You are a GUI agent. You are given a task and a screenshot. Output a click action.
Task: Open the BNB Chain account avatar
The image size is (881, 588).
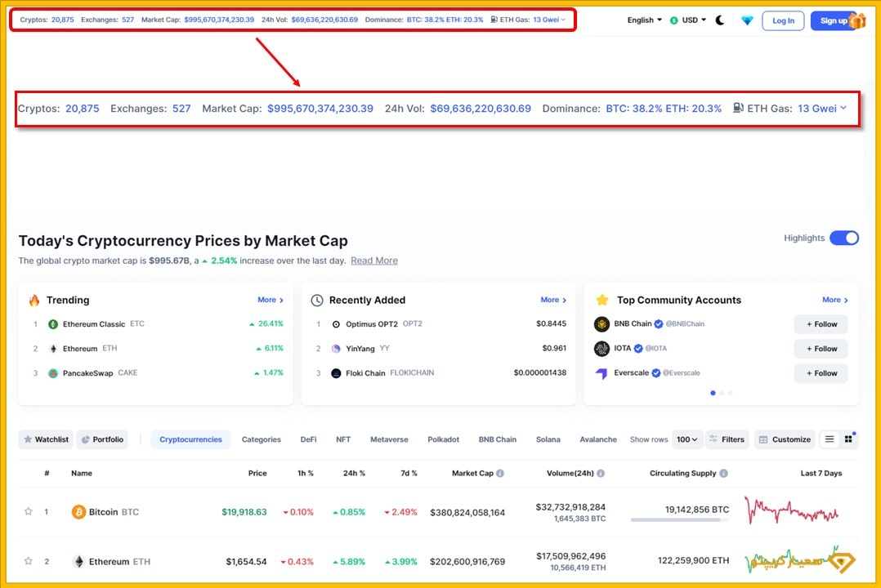click(601, 324)
